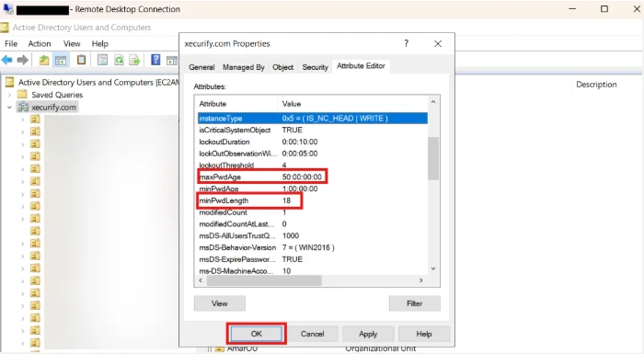This screenshot has height=354, width=644.
Task: Click the Up One Level folder icon
Action: coord(44,60)
